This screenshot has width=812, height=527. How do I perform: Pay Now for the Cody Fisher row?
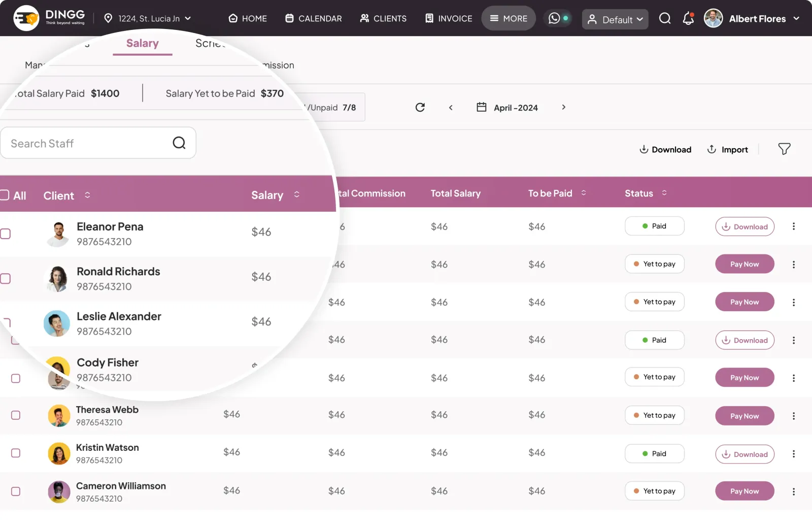[745, 377]
